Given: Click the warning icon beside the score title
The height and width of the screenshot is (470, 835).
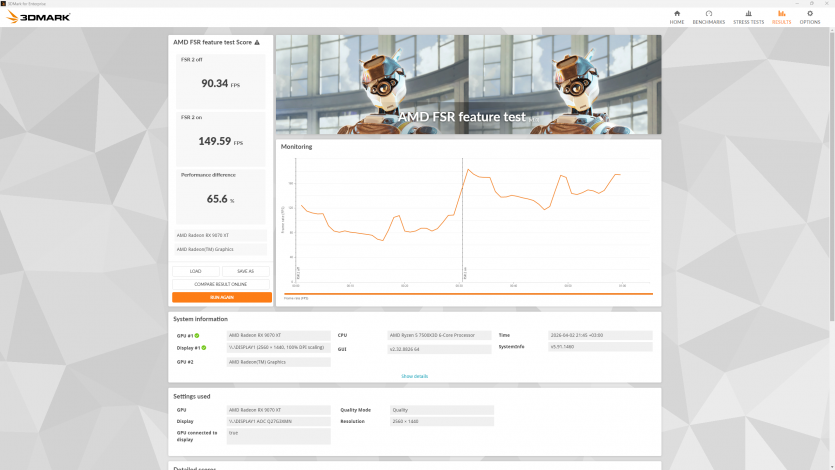Looking at the screenshot, I should pyautogui.click(x=257, y=43).
